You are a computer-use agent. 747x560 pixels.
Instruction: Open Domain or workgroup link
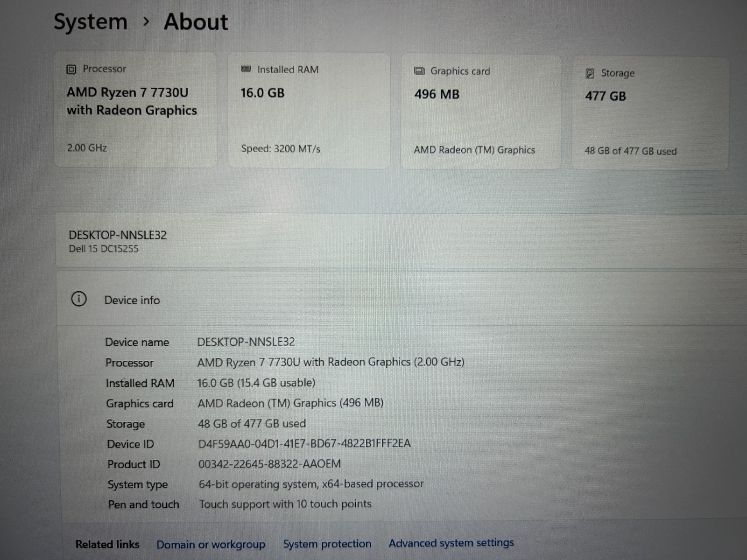(x=211, y=545)
